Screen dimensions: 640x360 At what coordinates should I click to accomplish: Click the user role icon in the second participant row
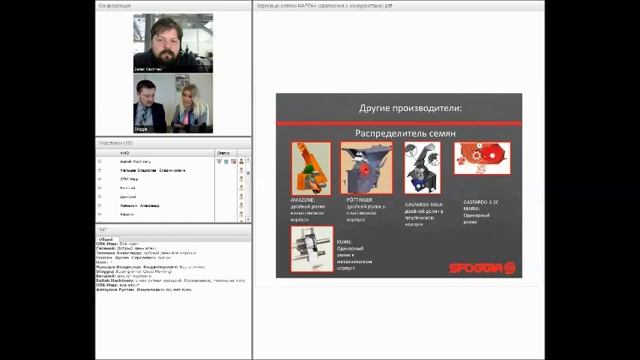[x=241, y=170]
